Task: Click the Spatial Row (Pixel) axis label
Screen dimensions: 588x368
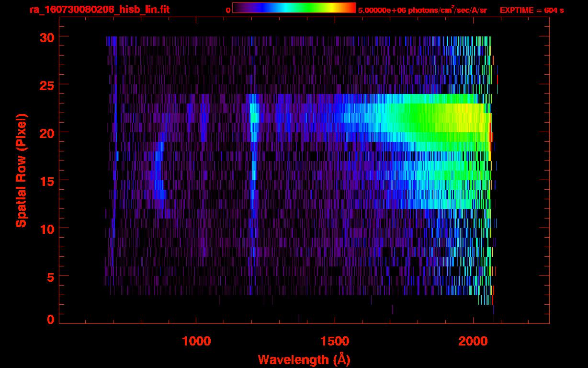Action: [x=21, y=171]
